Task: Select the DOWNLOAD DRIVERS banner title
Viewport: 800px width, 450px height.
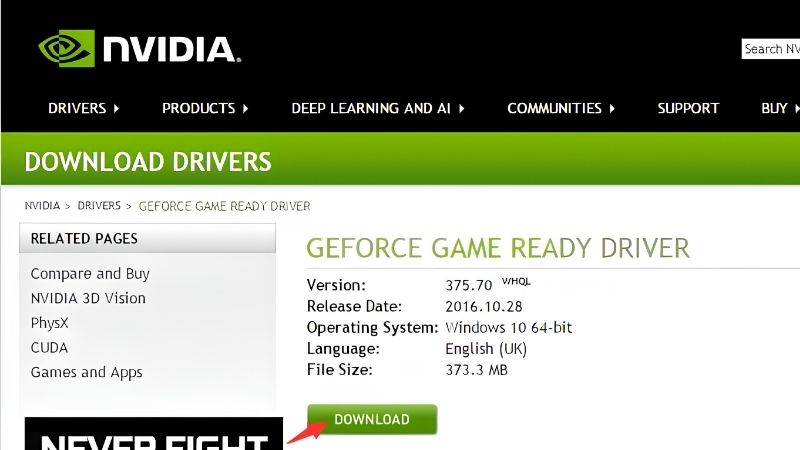Action: pos(148,162)
